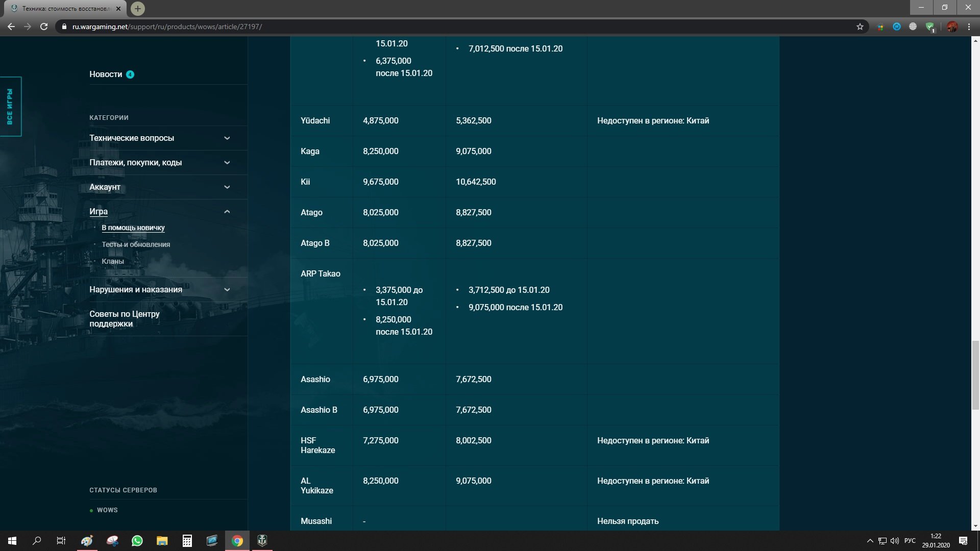Switch to Chrome on the taskbar

coord(237,541)
